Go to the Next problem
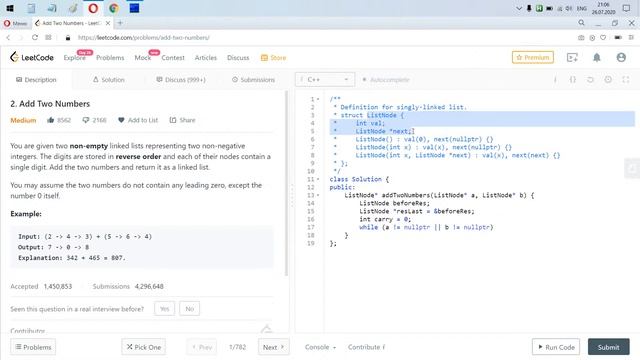This screenshot has height=360, width=640. click(x=273, y=347)
